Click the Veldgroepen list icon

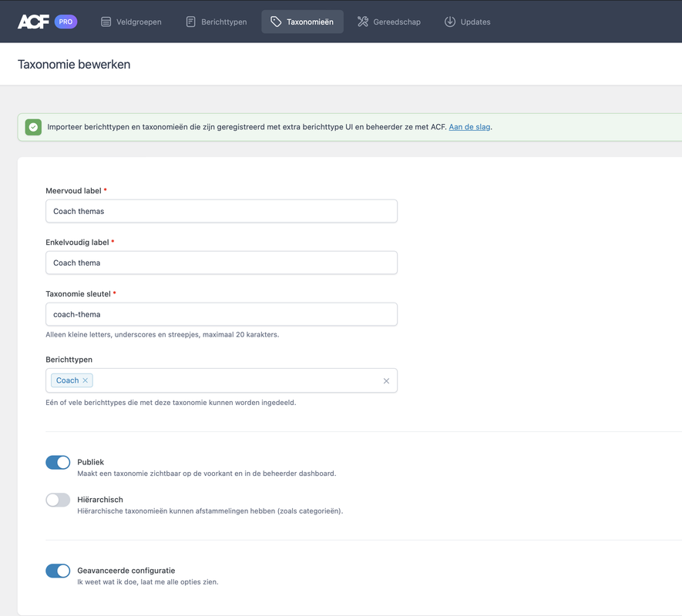[x=106, y=22]
